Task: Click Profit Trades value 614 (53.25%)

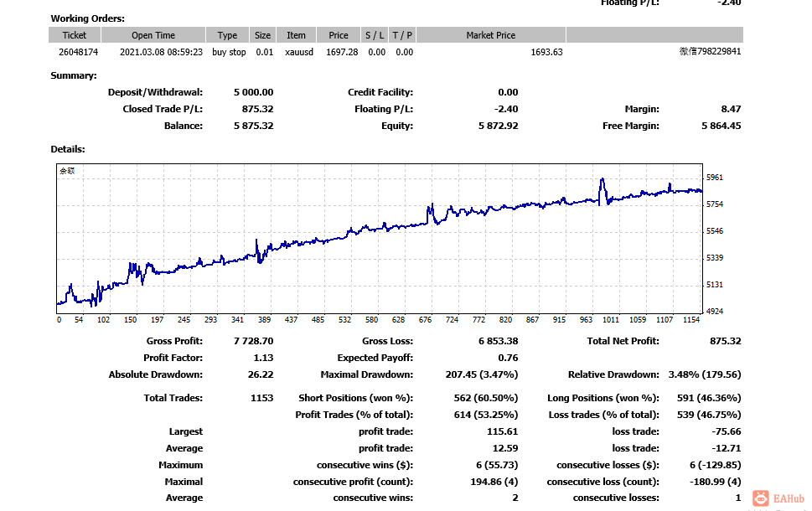Action: [486, 415]
